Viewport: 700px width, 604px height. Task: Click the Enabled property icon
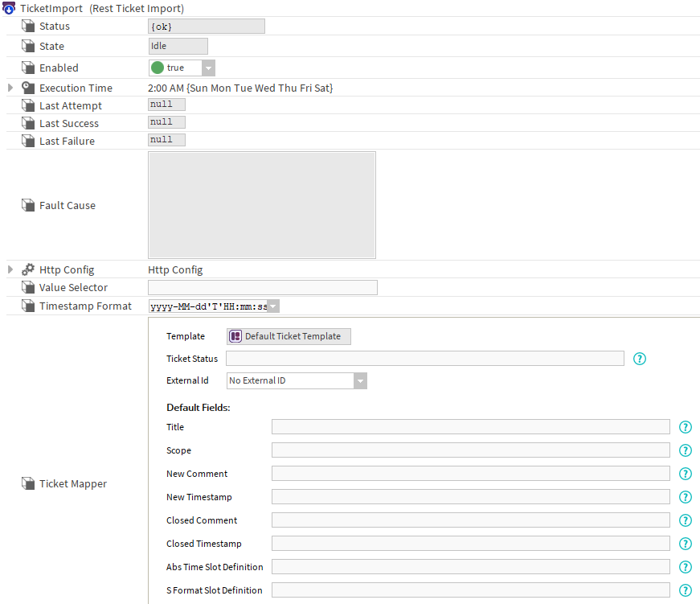pos(28,68)
